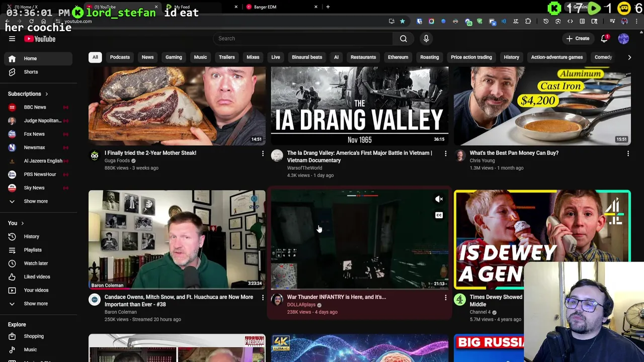Show next category chips with the right arrow
Viewport: 644px width, 362px height.
(629, 57)
